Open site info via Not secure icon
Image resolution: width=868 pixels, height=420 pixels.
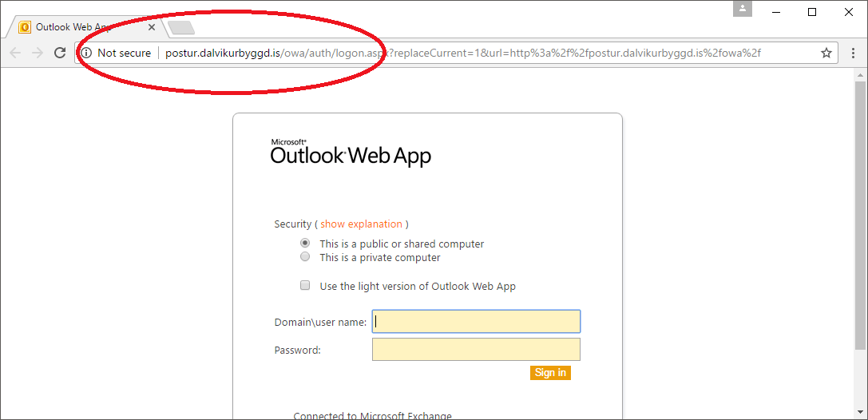click(x=86, y=53)
